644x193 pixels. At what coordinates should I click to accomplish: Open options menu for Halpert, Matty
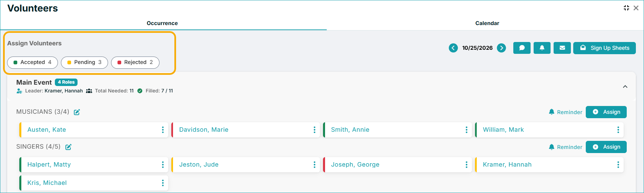[163, 165]
